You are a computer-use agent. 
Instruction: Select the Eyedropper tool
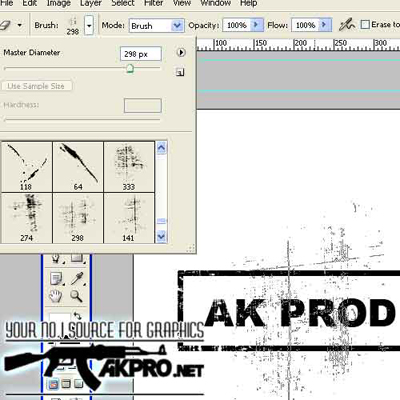[x=77, y=278]
